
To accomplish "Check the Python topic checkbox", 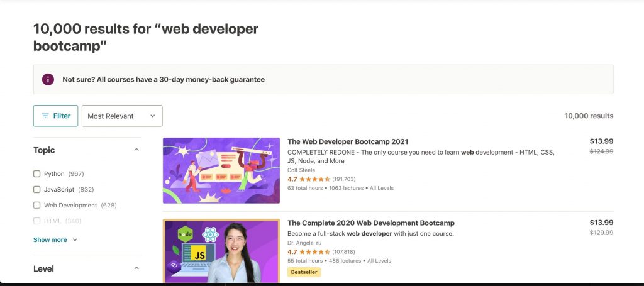I will pyautogui.click(x=37, y=173).
